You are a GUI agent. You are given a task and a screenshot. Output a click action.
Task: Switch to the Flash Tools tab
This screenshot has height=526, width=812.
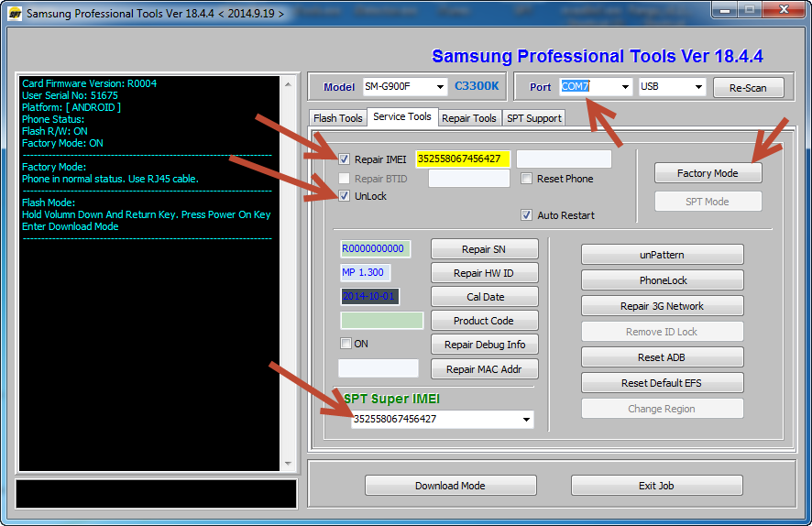coord(337,118)
